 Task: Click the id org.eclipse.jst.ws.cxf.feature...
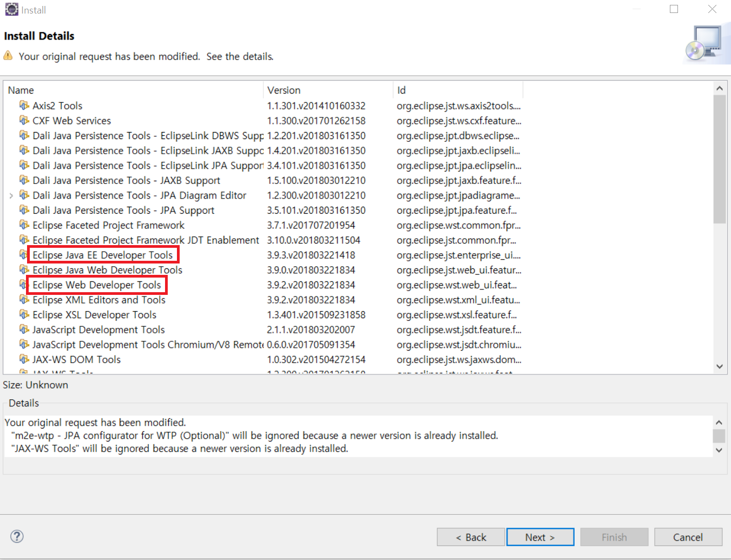pos(459,121)
